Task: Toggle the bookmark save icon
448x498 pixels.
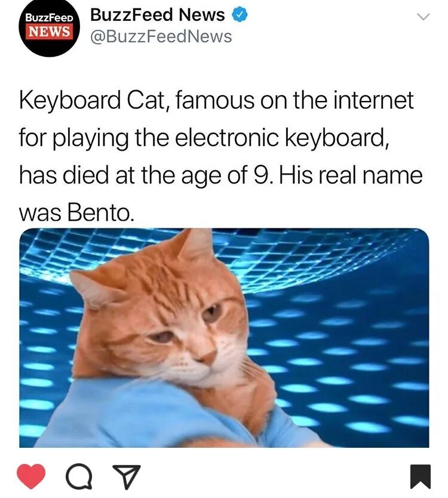Action: click(420, 476)
